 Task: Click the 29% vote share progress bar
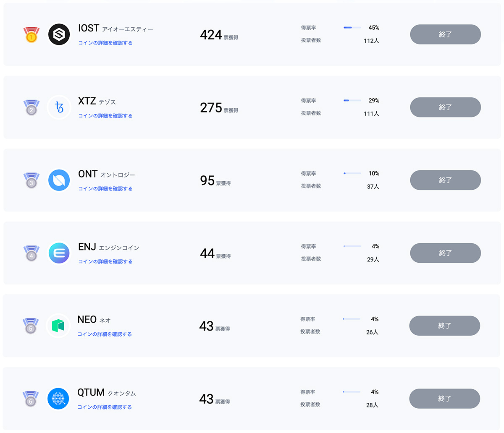[352, 101]
